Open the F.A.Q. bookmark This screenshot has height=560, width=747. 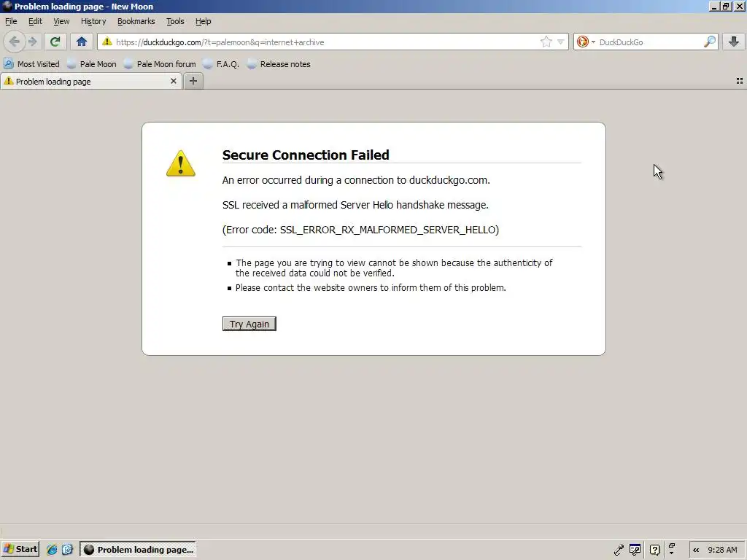(x=221, y=64)
